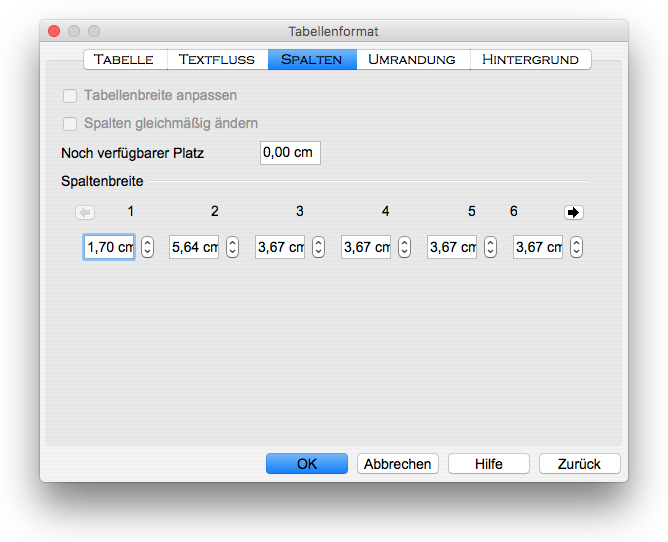Click the column 4 width stepper

404,247
